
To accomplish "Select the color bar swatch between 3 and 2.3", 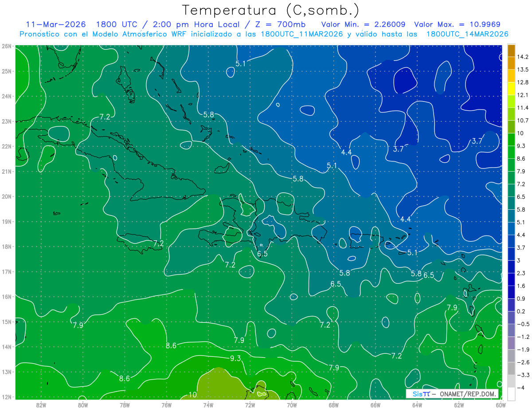I will click(x=511, y=266).
